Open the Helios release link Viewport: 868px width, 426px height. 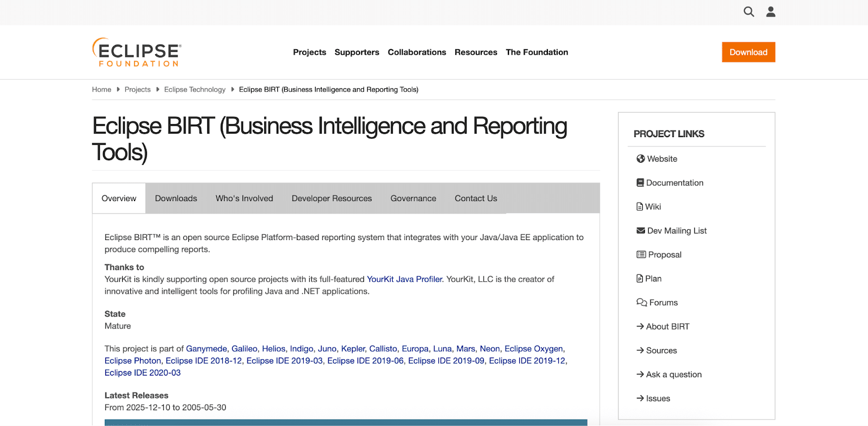tap(273, 348)
